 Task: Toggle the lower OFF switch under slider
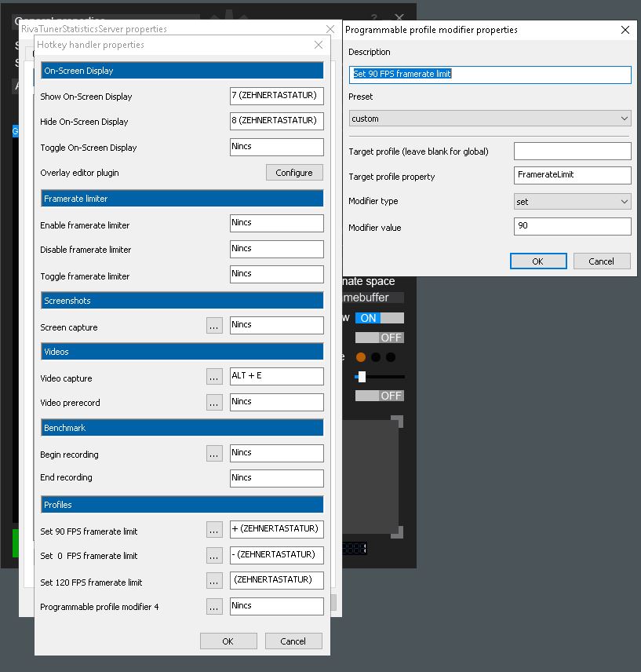click(x=380, y=396)
